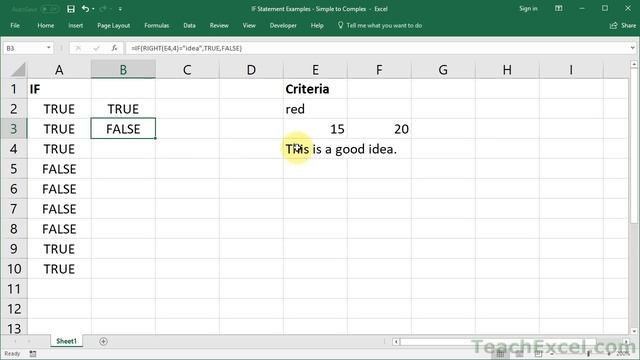The height and width of the screenshot is (360, 640).
Task: Open Customize Quick Access Toolbar dropdown
Action: [x=120, y=9]
